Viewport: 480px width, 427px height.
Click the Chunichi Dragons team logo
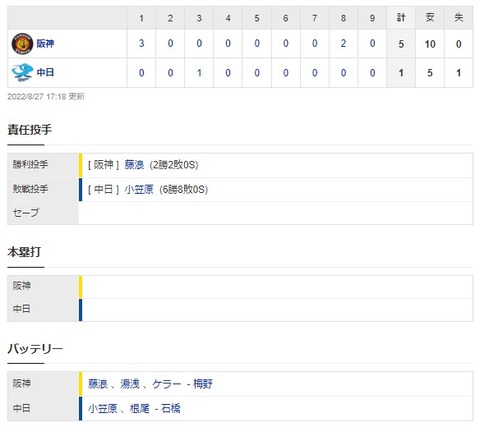[22, 73]
